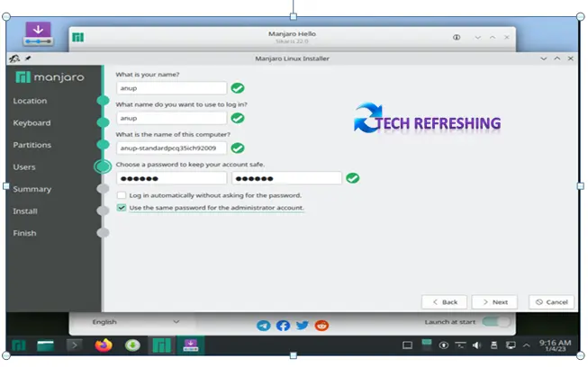Open the Facebook link icon
Screen dimensions: 588x367
[283, 325]
